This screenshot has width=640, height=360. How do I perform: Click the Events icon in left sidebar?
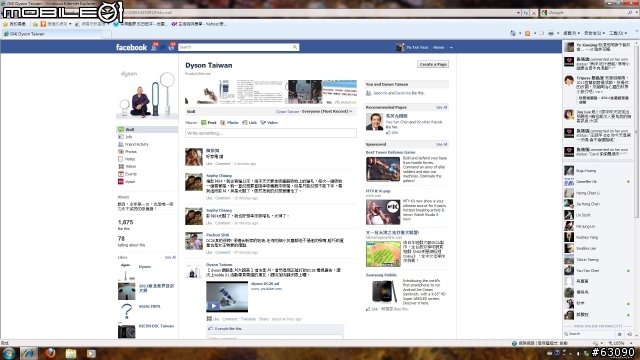click(121, 174)
